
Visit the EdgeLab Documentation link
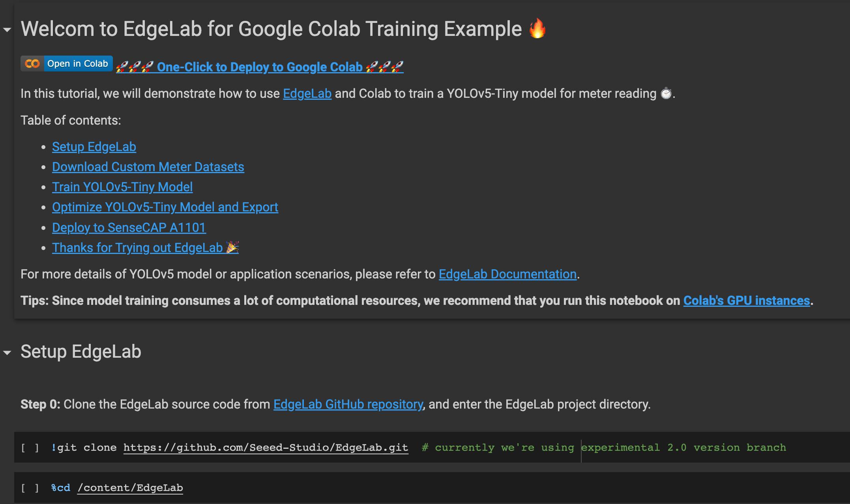[x=507, y=274]
